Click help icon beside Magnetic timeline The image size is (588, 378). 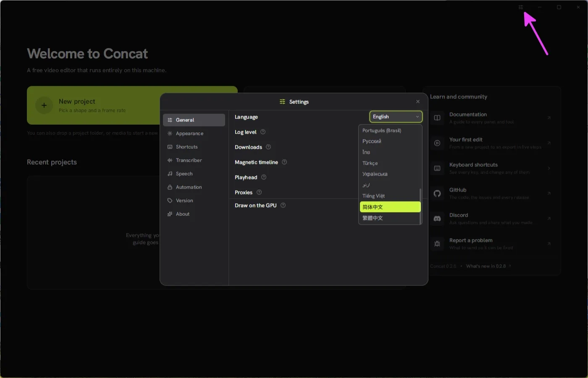tap(284, 162)
